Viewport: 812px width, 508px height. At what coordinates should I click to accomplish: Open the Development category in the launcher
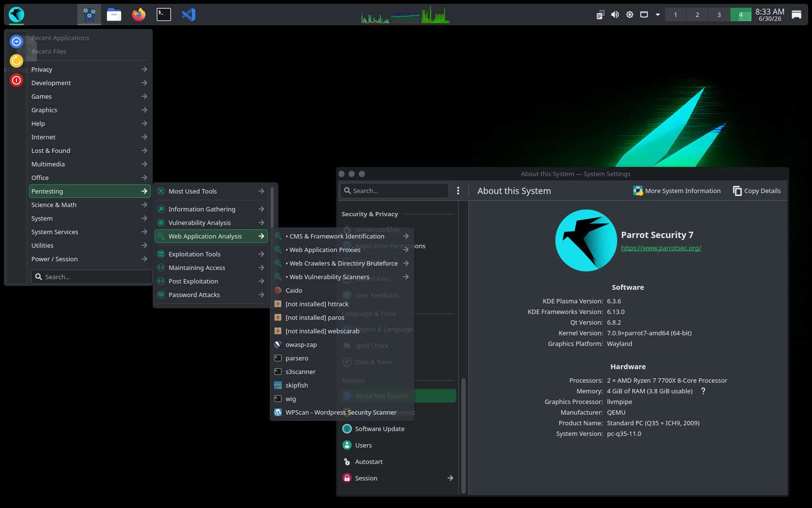click(89, 83)
